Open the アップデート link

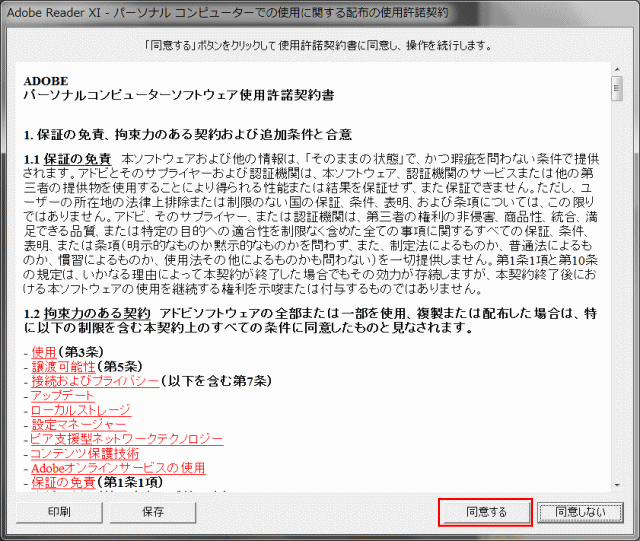(62, 395)
